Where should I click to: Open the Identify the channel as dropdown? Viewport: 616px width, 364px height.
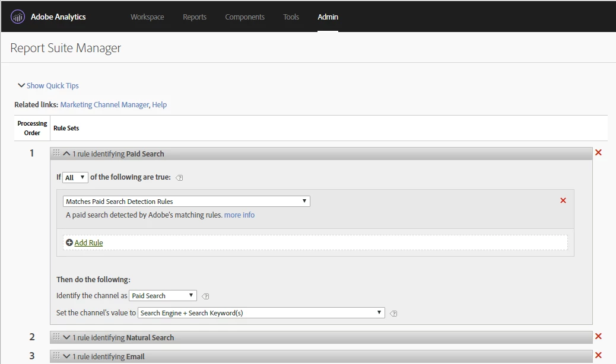[x=163, y=295]
